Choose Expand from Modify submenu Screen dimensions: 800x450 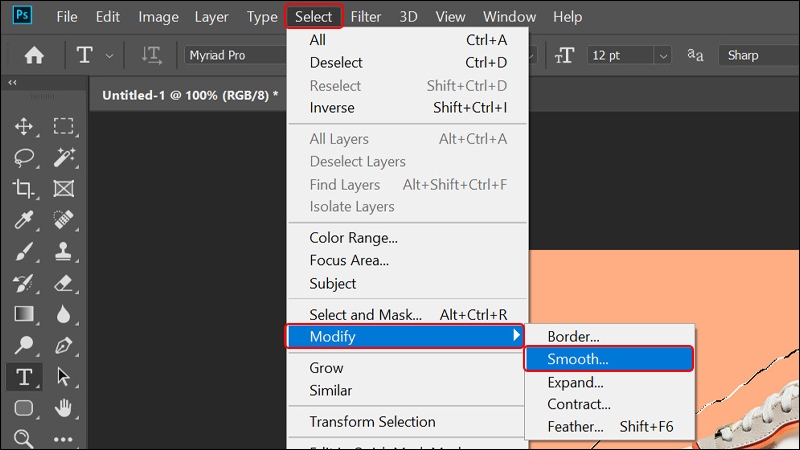click(x=610, y=382)
